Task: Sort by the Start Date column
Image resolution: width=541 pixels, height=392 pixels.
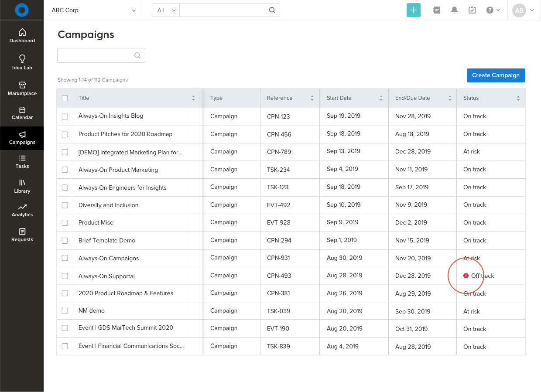Action: (354, 98)
